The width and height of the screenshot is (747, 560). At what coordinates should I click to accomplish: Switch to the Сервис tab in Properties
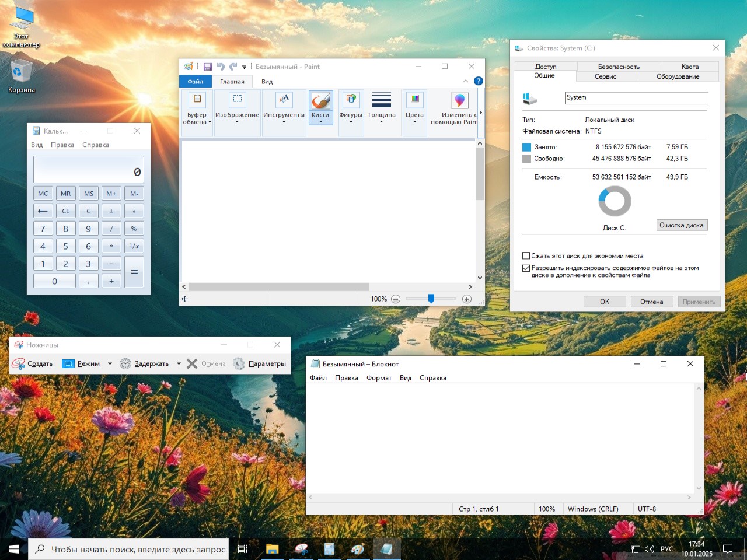click(606, 76)
